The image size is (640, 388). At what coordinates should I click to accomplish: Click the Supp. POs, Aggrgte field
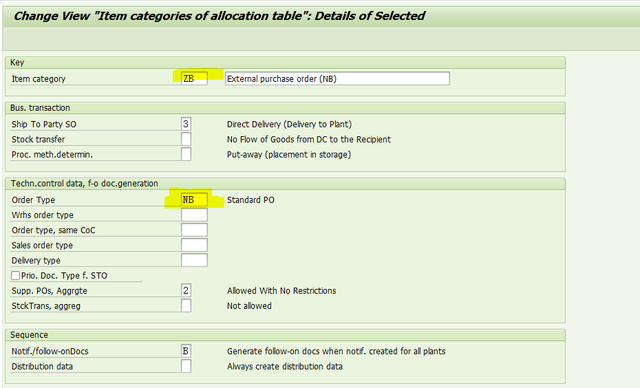click(x=186, y=290)
